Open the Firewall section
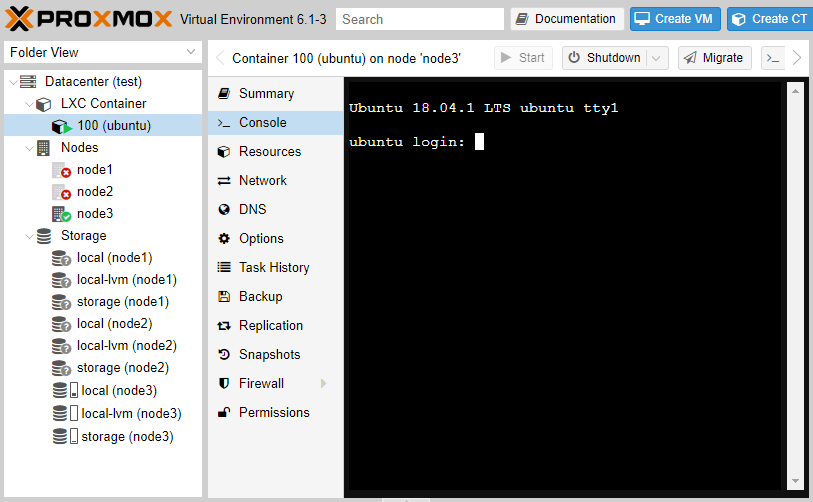Image resolution: width=813 pixels, height=502 pixels. pyautogui.click(x=260, y=383)
